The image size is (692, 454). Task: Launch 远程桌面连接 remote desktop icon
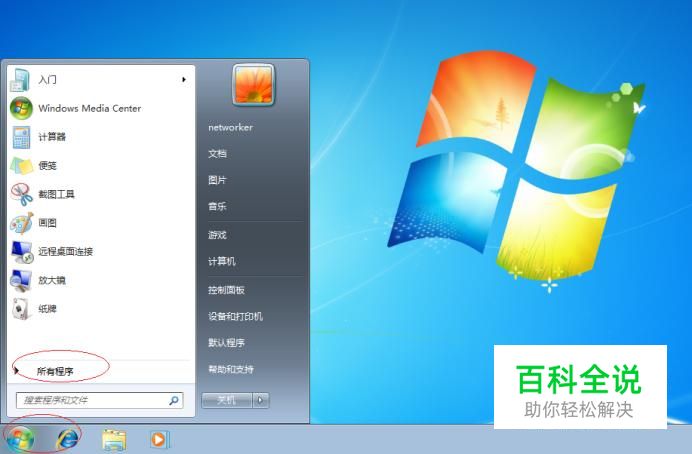coord(22,252)
